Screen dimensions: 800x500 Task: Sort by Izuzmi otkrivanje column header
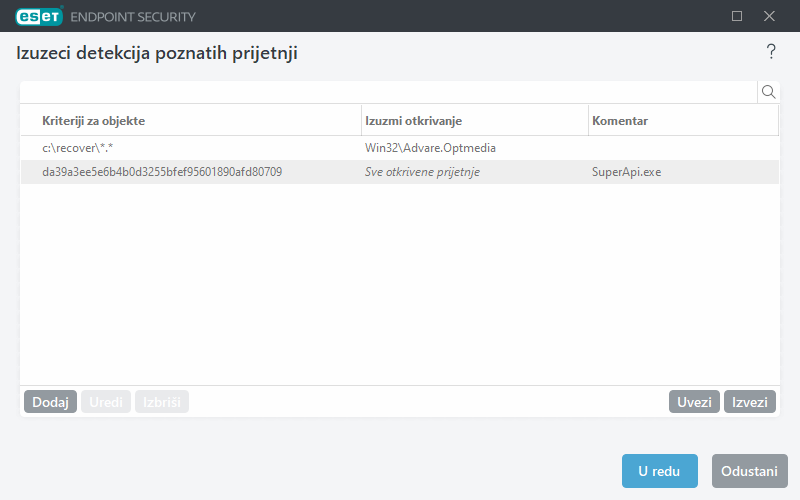(x=474, y=121)
